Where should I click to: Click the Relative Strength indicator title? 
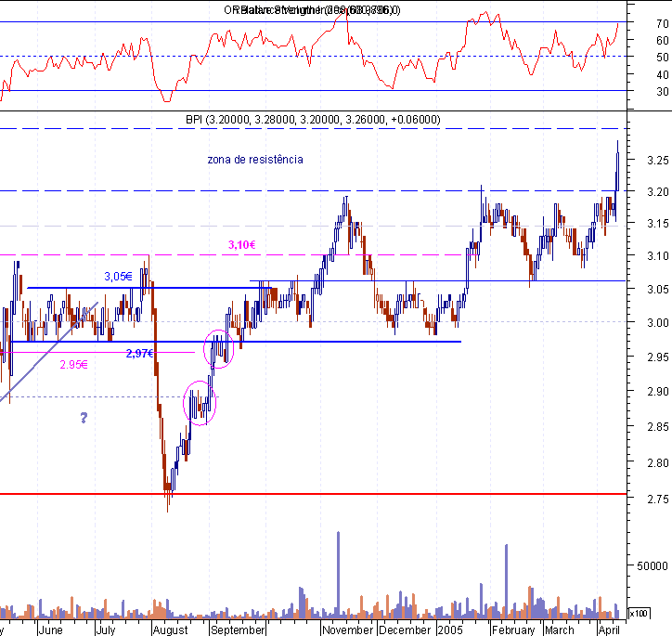pyautogui.click(x=312, y=10)
